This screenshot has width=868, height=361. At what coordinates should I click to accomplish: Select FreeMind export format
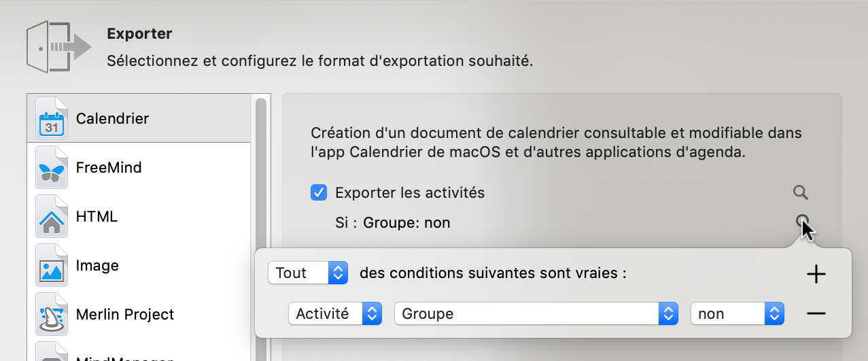coord(109,167)
